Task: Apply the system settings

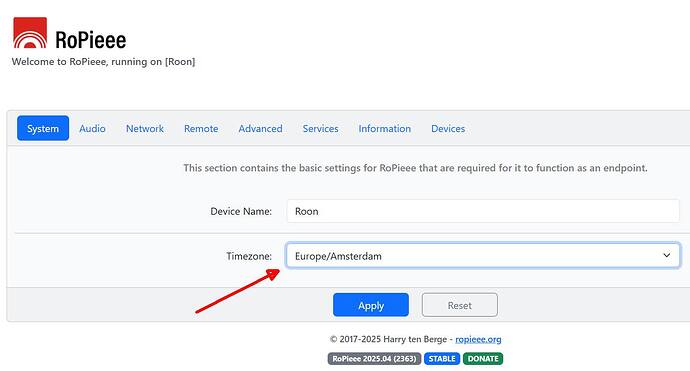Action: coord(371,305)
